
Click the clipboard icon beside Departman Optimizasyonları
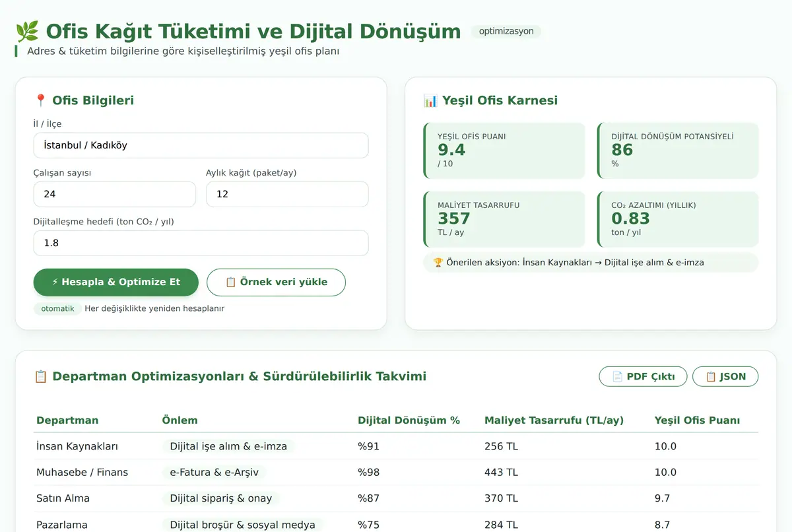click(x=41, y=376)
